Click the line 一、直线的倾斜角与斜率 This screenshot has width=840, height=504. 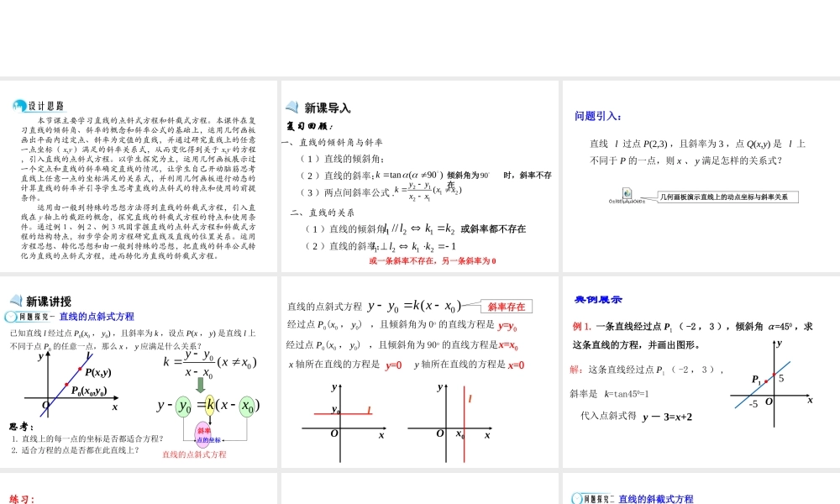pyautogui.click(x=332, y=143)
